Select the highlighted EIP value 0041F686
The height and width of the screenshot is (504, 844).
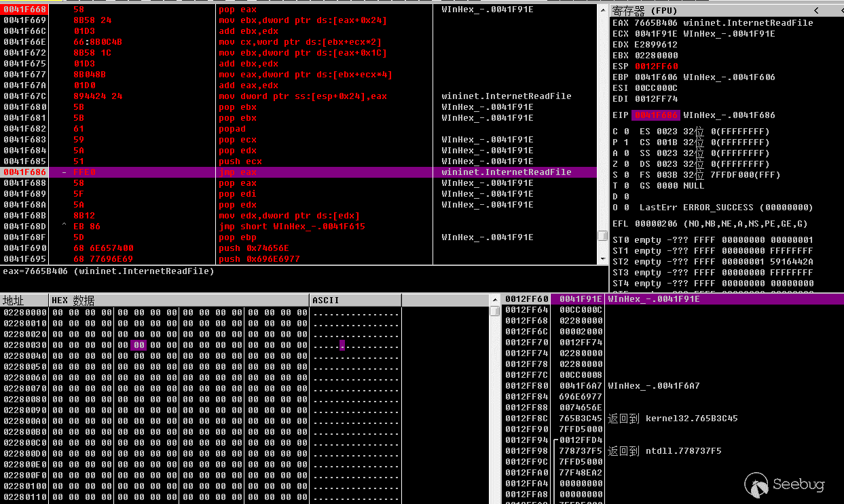(656, 115)
